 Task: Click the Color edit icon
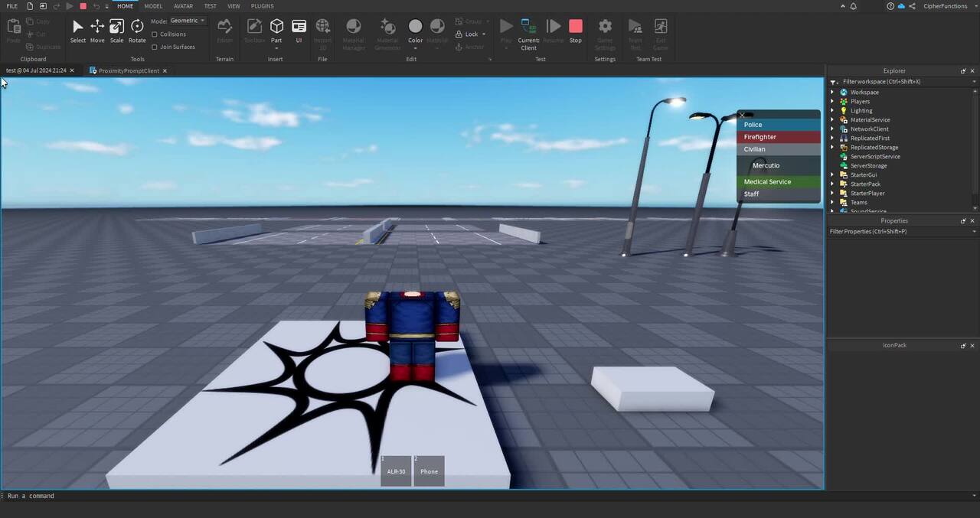click(x=415, y=27)
